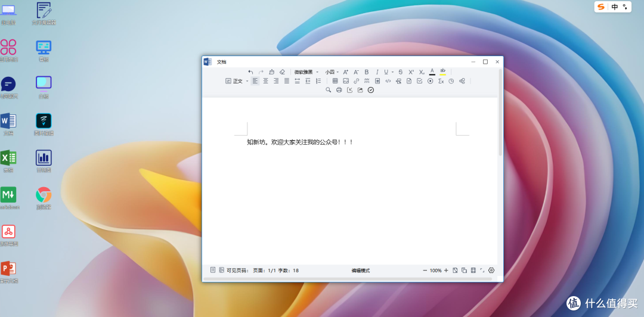Insert a formula with Σx icon

point(441,81)
